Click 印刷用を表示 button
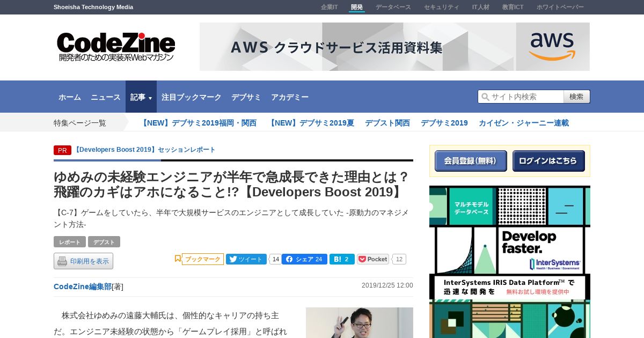Viewport: 644px width, 338px height. [x=83, y=261]
